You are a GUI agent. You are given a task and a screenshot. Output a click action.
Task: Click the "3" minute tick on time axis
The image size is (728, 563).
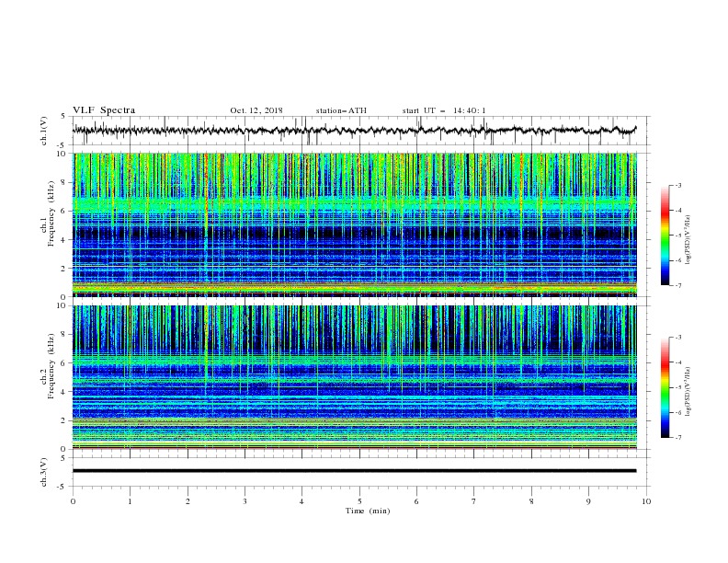[x=245, y=501]
